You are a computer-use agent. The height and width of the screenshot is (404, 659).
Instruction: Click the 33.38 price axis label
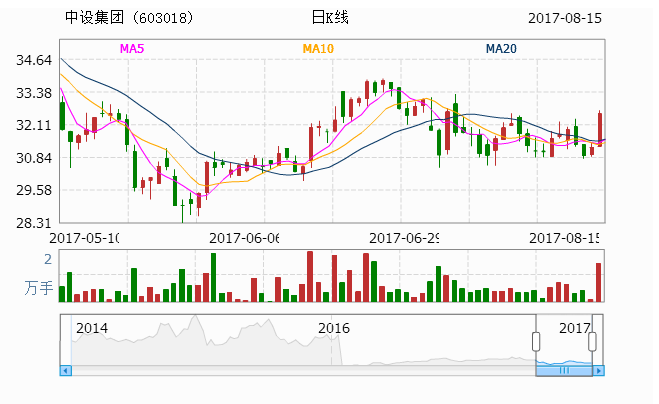tap(34, 93)
